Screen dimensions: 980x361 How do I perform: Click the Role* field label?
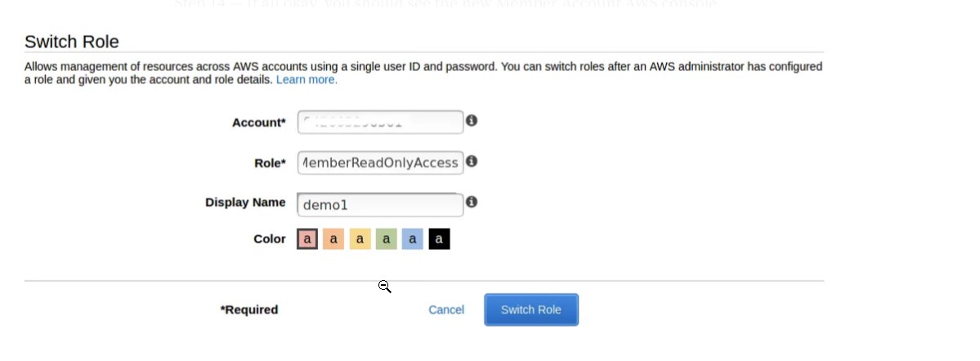(x=270, y=163)
